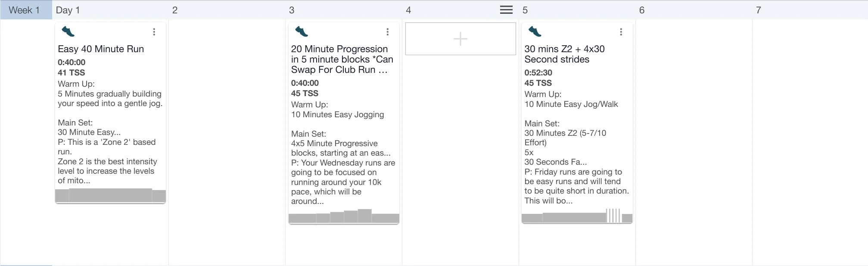Screen dimensions: 868x266
Task: Select the Week 1 row label
Action: (x=25, y=10)
